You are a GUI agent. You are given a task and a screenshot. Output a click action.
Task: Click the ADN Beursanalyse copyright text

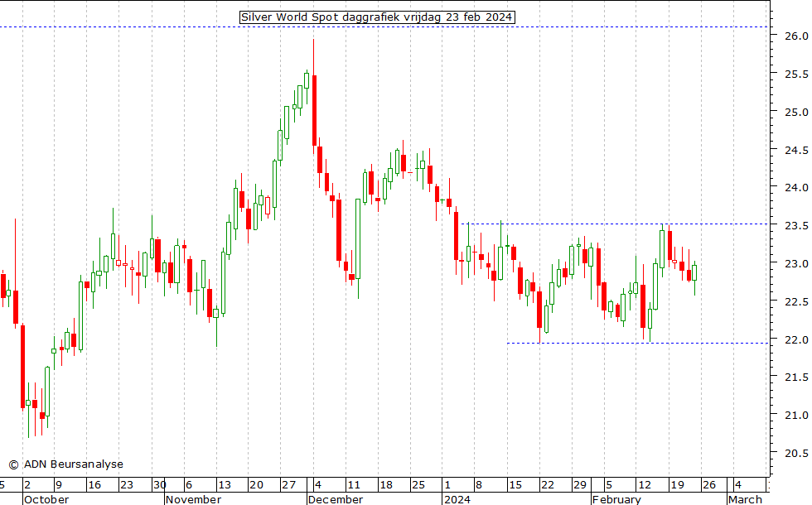click(65, 464)
